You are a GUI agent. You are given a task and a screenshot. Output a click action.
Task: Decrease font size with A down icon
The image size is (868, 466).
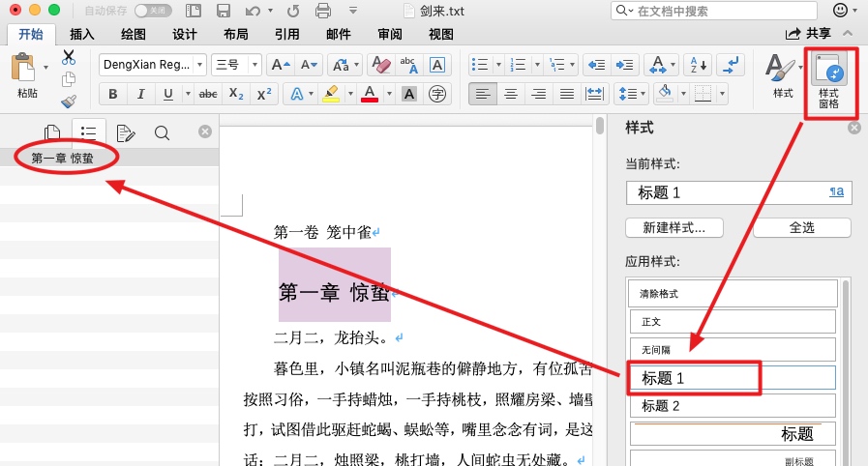(309, 65)
